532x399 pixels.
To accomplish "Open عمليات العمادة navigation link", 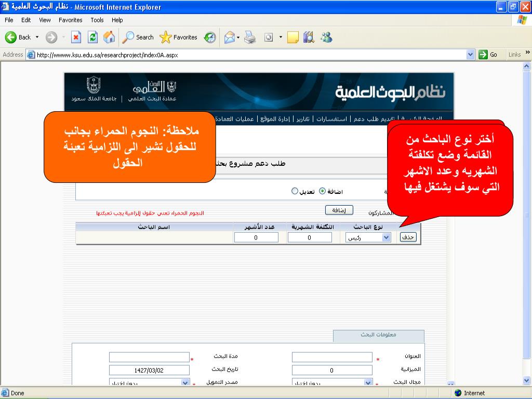I will coord(234,119).
